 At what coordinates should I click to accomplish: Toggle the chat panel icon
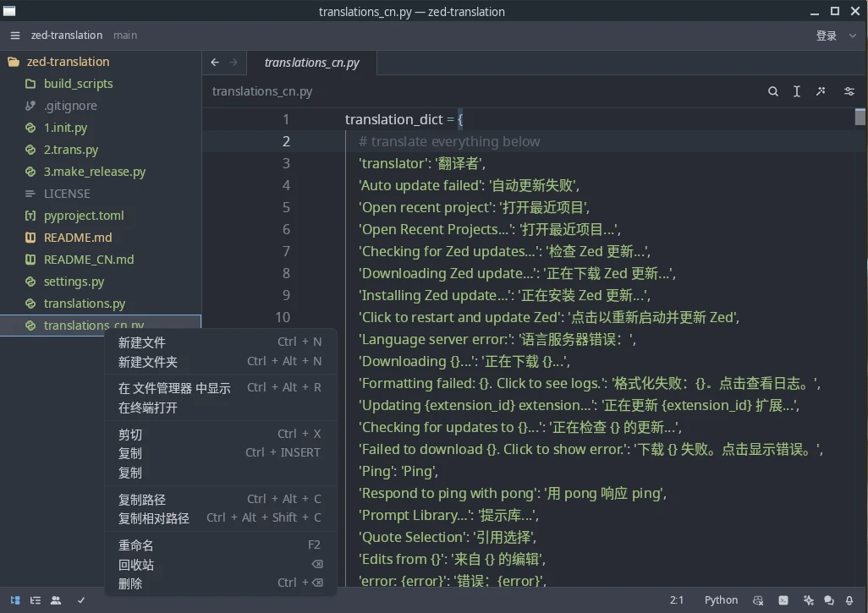pos(829,600)
